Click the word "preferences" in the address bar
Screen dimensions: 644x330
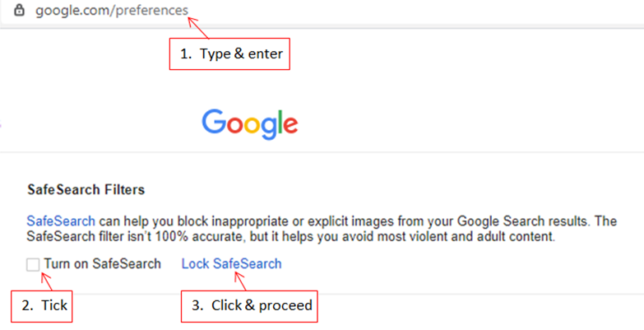click(x=152, y=10)
